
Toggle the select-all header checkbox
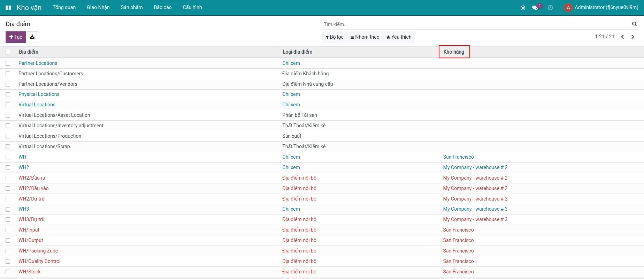tap(8, 52)
